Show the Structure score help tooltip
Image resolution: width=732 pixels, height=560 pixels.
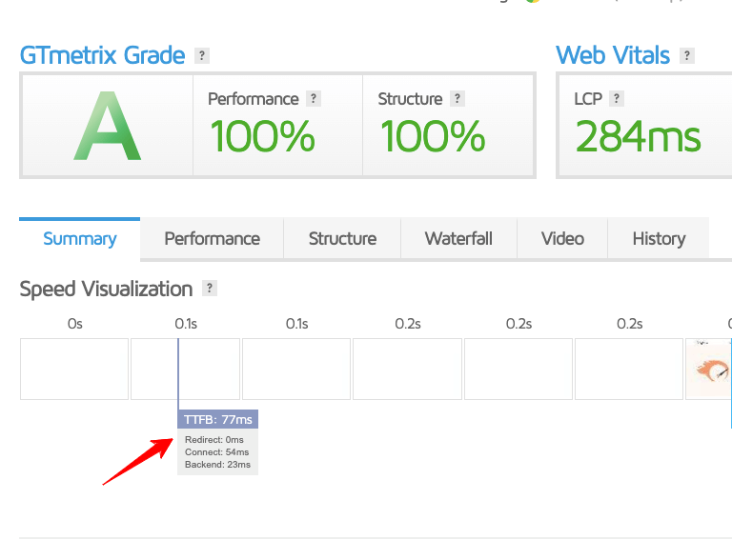tap(457, 98)
